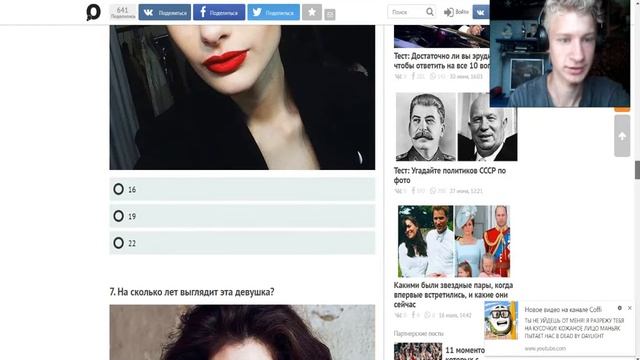Add page to favorites with star icon
Screen dimensions: 640x360
pos(312,12)
